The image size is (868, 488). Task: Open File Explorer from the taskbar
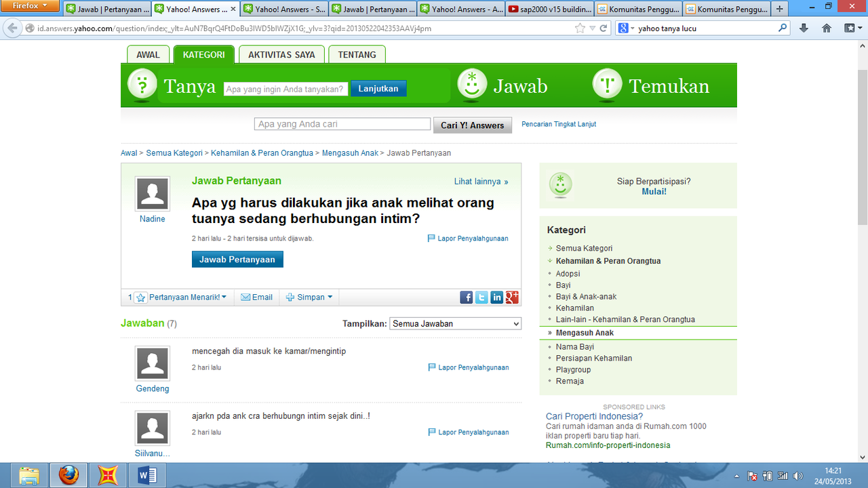click(x=29, y=475)
